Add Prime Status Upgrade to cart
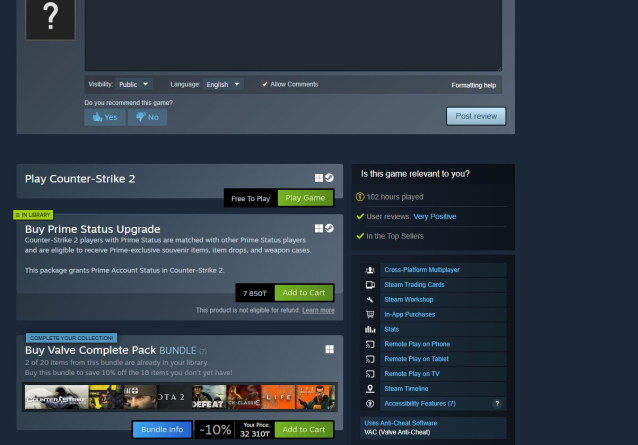The height and width of the screenshot is (445, 638). coord(303,293)
